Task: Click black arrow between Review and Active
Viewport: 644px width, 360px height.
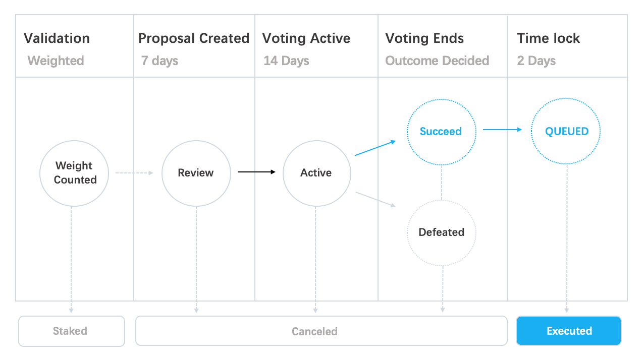Action: [257, 172]
